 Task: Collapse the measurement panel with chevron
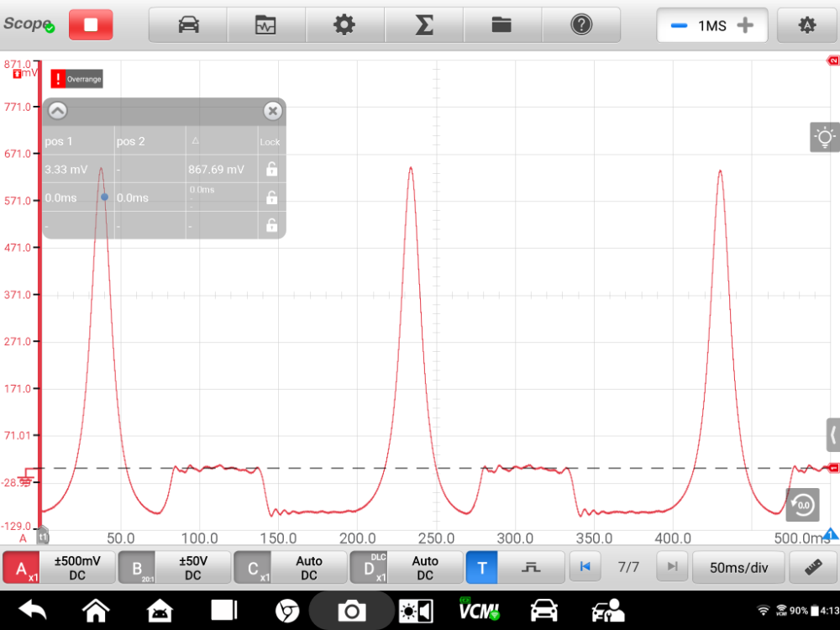coord(57,111)
